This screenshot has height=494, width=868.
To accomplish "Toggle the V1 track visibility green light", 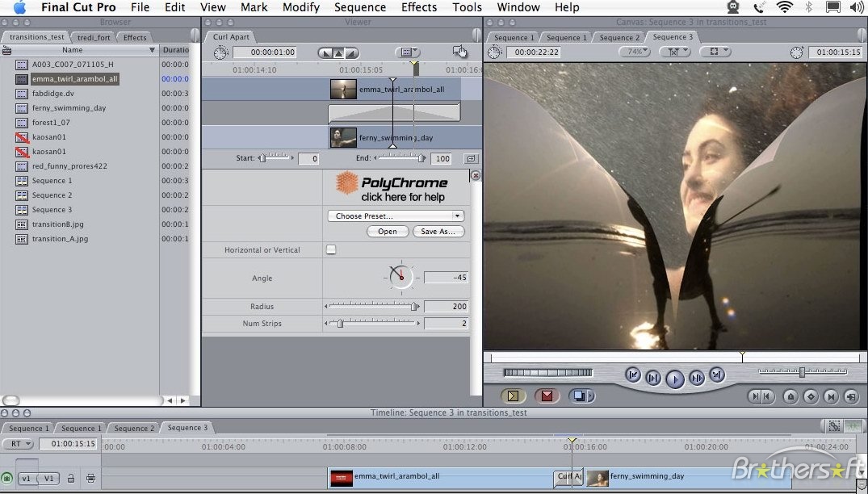I will pos(7,479).
